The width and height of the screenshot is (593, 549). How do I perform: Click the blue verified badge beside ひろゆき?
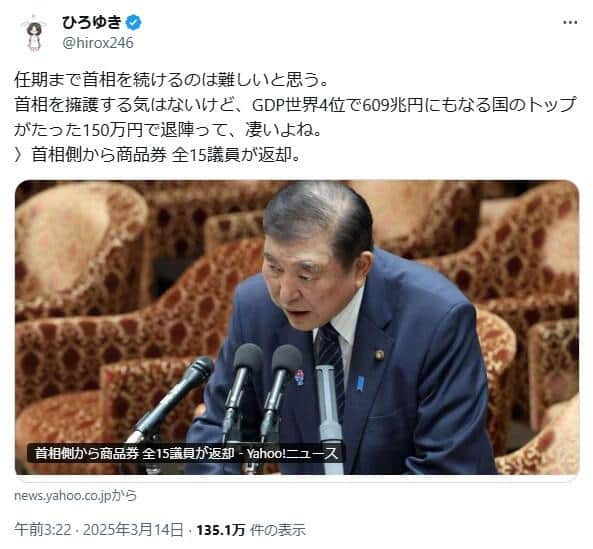(x=134, y=23)
